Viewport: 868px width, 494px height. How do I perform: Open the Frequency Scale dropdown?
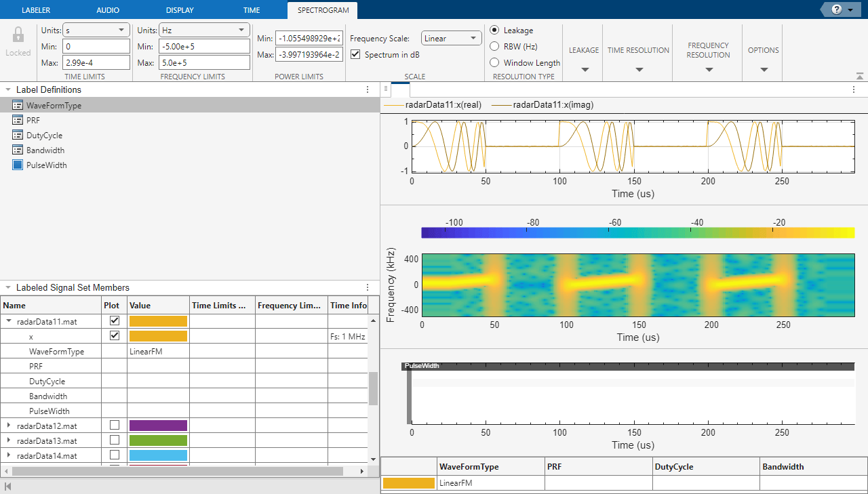(452, 39)
